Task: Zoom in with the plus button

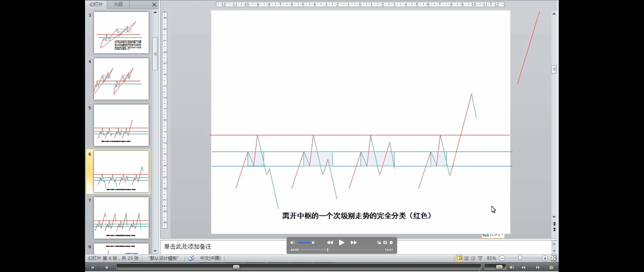Action: tap(545, 258)
